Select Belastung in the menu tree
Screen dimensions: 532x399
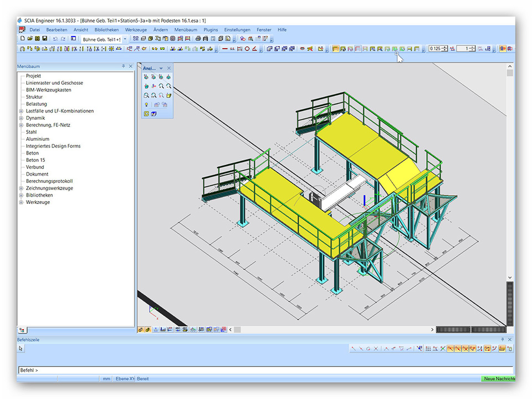pos(37,104)
